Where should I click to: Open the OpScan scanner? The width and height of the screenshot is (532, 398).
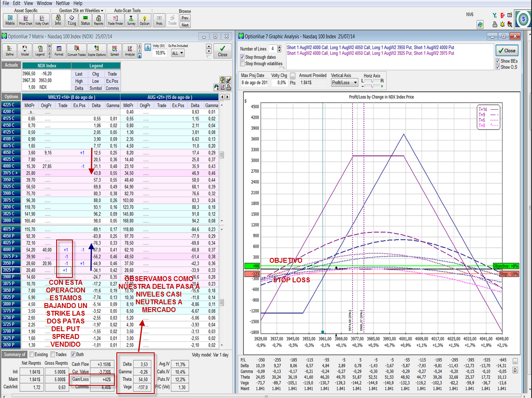(x=144, y=20)
